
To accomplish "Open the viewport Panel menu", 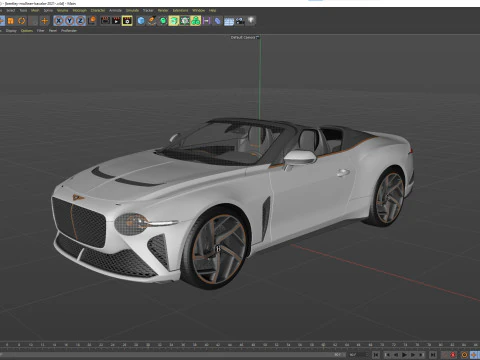I will [53, 31].
